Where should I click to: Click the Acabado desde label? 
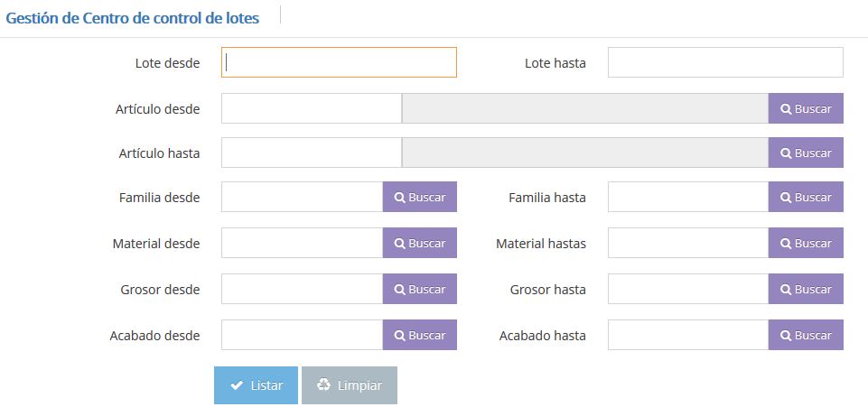(155, 335)
